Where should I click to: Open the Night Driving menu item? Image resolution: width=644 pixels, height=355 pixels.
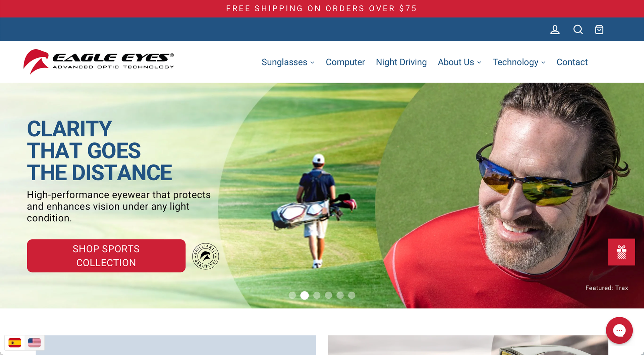[401, 62]
